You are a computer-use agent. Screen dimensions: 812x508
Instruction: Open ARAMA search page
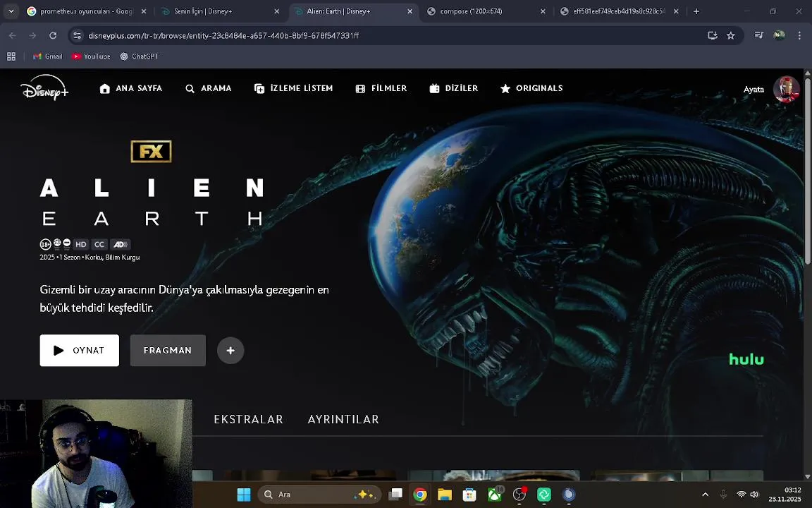(208, 89)
